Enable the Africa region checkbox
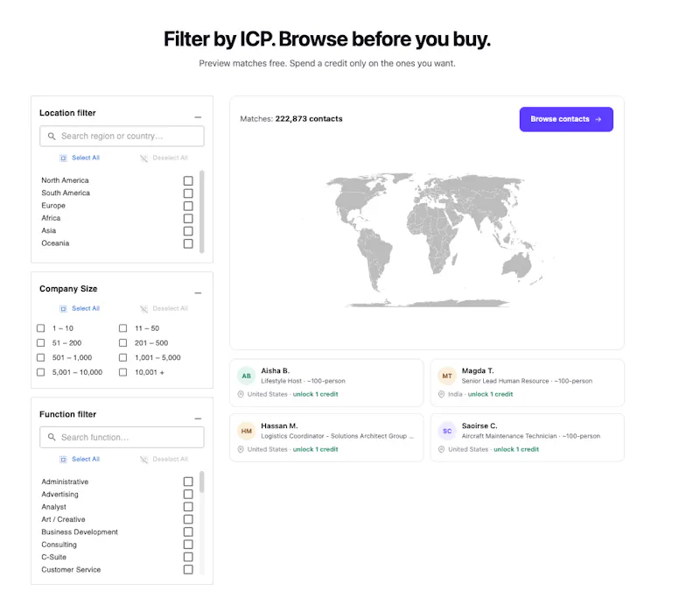700x591 pixels. pos(188,218)
